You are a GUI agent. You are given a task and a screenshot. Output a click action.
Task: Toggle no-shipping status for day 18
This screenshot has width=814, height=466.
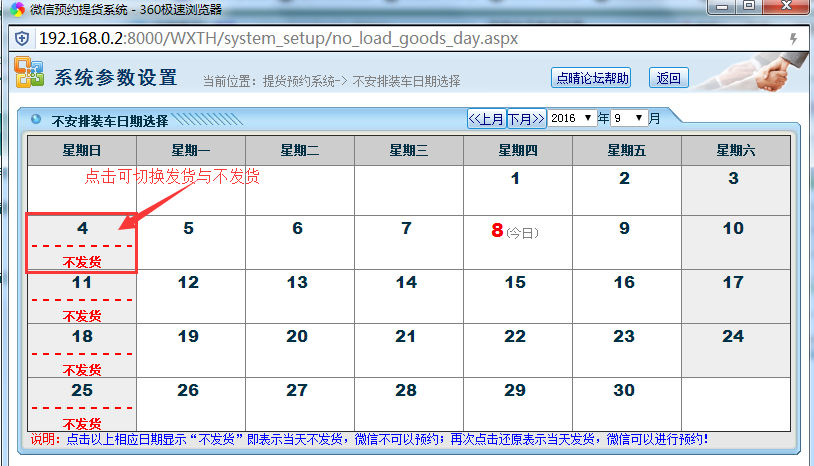pos(82,350)
